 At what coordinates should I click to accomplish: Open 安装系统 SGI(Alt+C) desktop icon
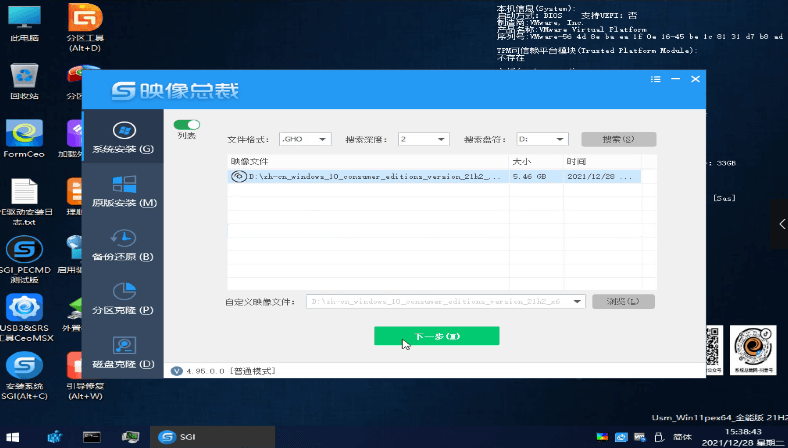[x=24, y=376]
